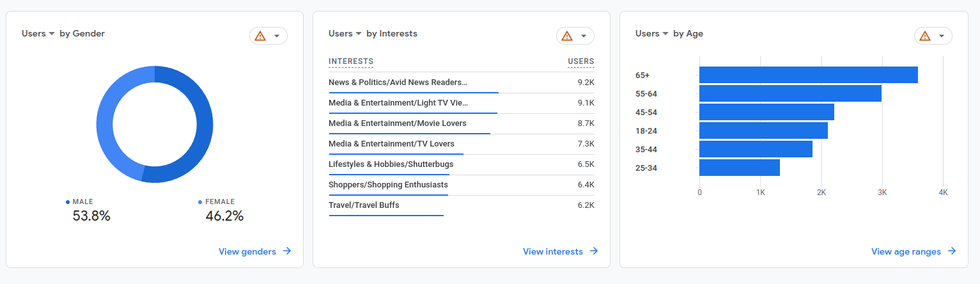This screenshot has height=284, width=980.
Task: Click arrow icon beside View interests
Action: (594, 251)
